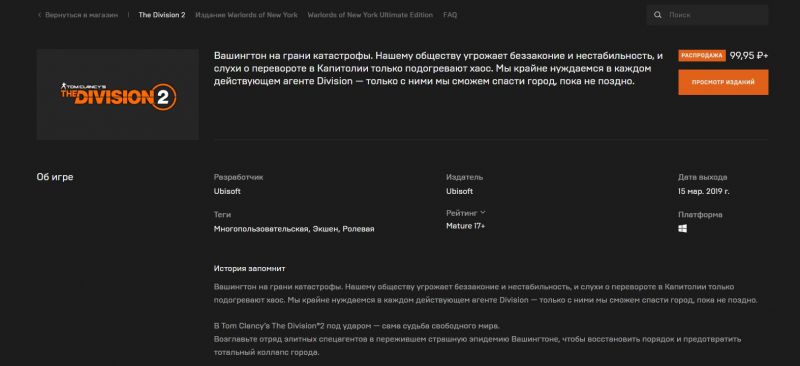Image resolution: width=800 pixels, height=366 pixels.
Task: Click the Mature 17+ rating label
Action: point(465,226)
